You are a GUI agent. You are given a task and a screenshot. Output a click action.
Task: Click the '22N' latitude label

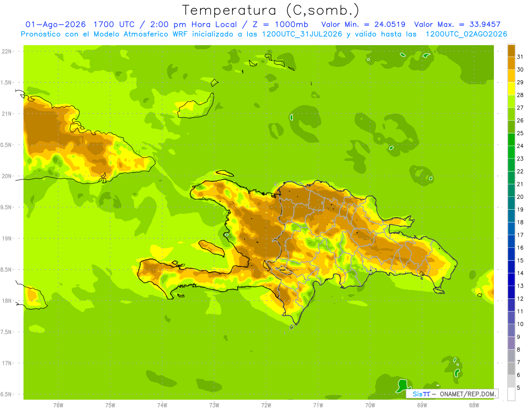coord(7,51)
